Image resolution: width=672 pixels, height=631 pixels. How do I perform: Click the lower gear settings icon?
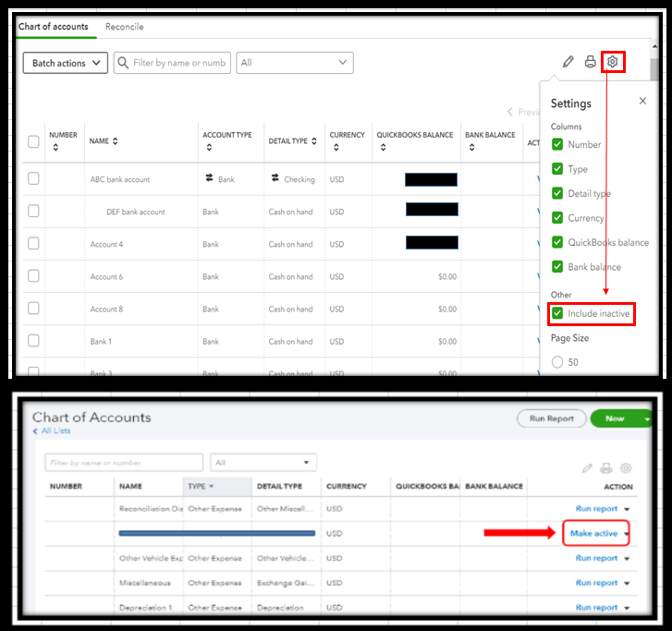[x=626, y=468]
